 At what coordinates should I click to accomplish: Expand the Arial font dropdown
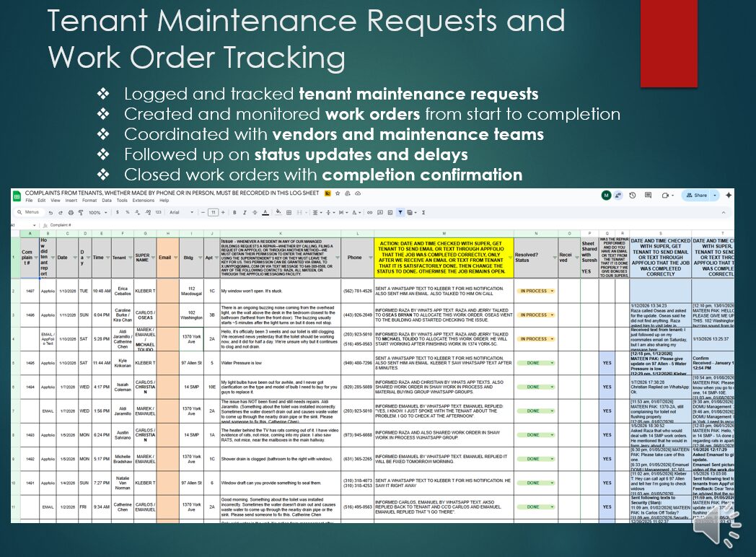(180, 213)
